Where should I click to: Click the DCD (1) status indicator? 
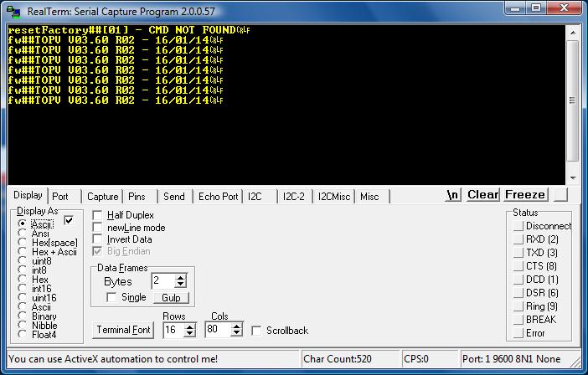click(518, 280)
